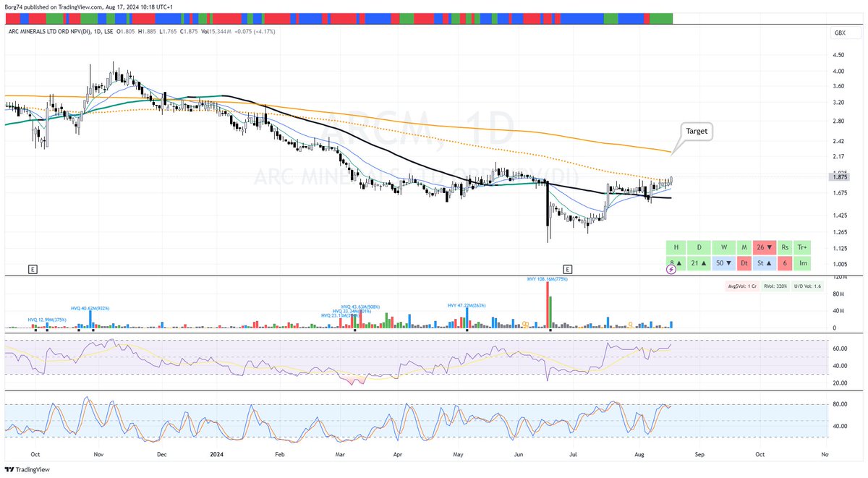The image size is (868, 478).
Task: Click the 80.00 stochastic axis label
Action: pos(839,404)
